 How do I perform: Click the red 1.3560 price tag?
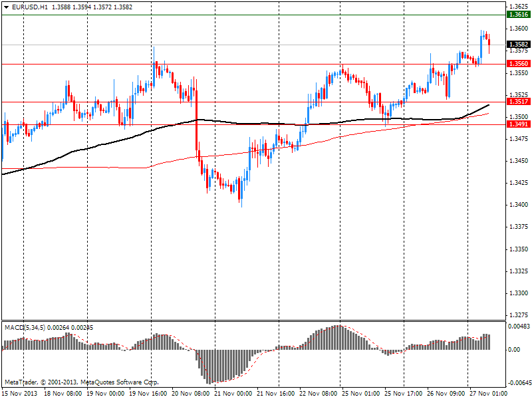coord(517,64)
